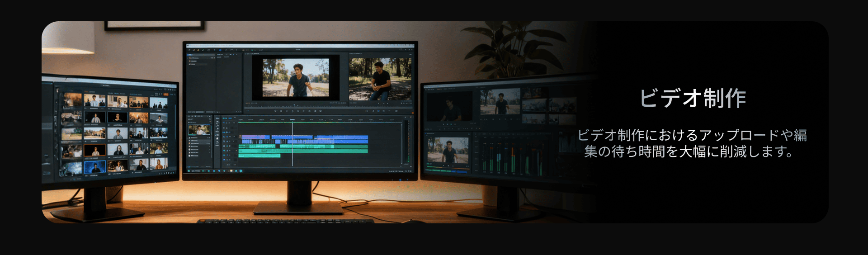Select the dark top-left preview on right monitor
Image resolution: width=868 pixels, height=255 pixels.
click(449, 106)
